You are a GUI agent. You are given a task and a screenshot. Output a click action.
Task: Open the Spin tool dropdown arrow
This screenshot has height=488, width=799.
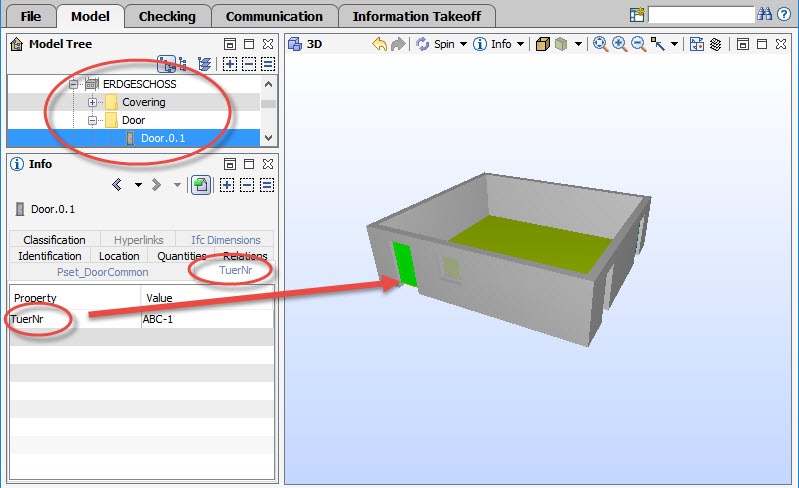coord(463,44)
